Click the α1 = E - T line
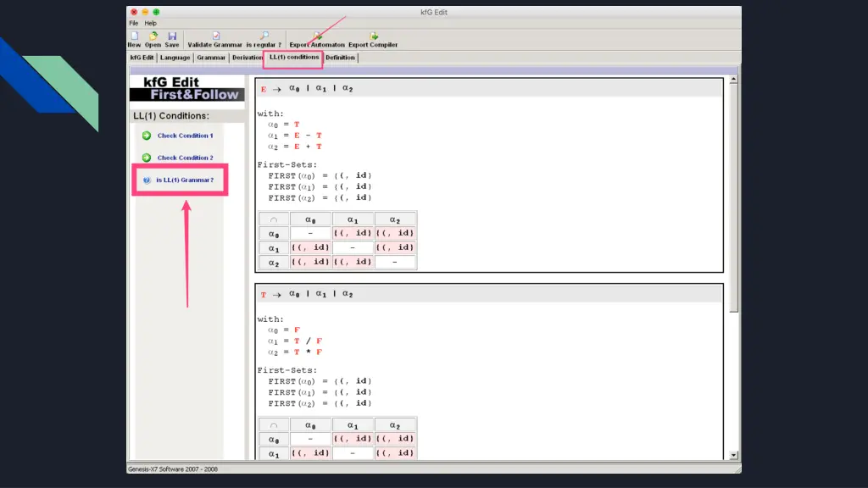Viewport: 868px width, 488px height. coord(294,136)
